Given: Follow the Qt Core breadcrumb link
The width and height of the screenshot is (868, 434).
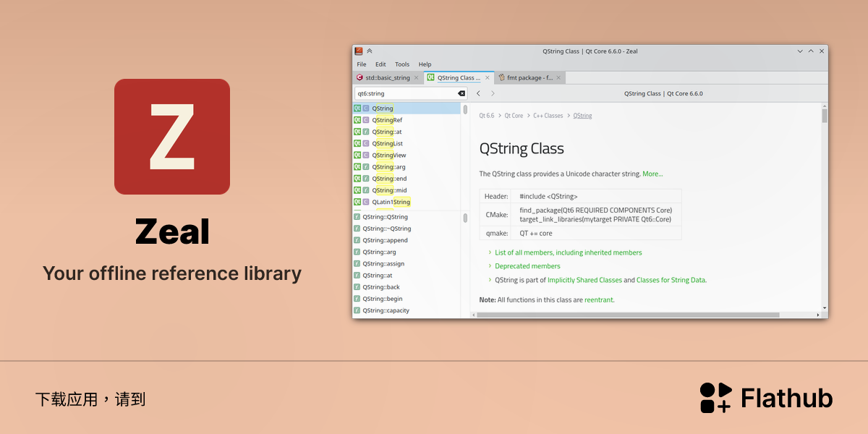Looking at the screenshot, I should tap(514, 116).
